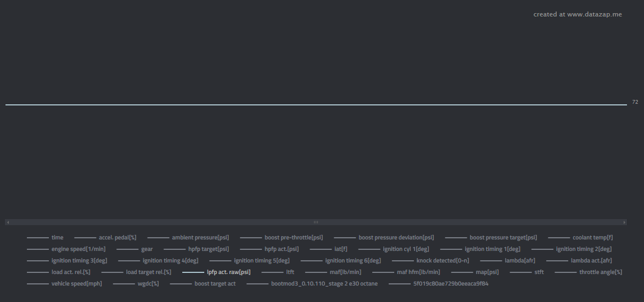The height and width of the screenshot is (302, 644).
Task: Show the throttle angle[%] series
Action: pos(601,272)
